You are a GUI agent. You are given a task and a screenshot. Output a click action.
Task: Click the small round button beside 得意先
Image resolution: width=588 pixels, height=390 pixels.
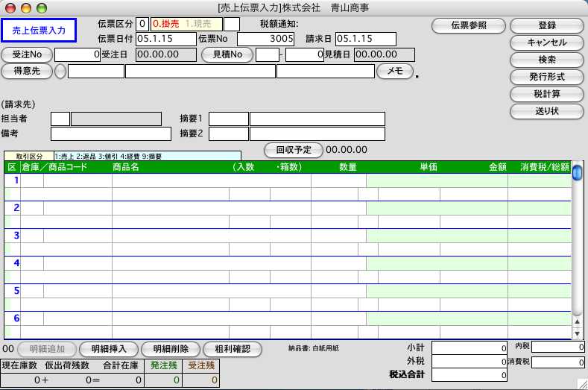coord(60,72)
